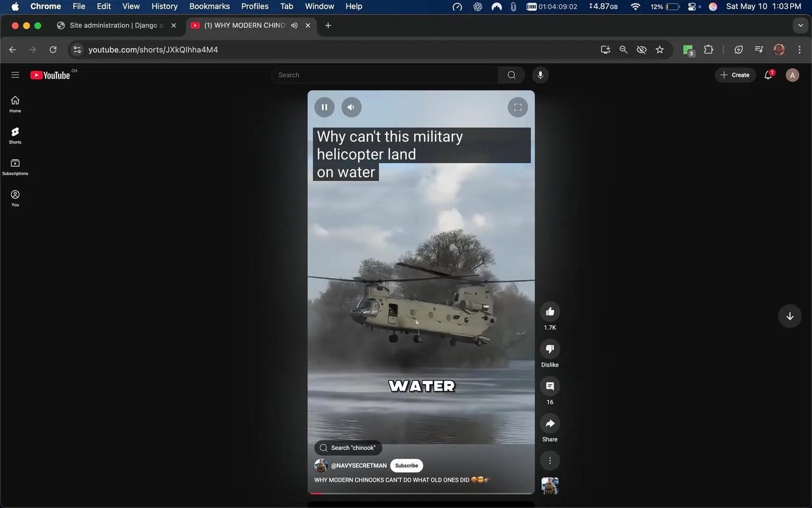Screen dimensions: 812x508
Task: Open the Shorts section in the sidebar
Action: [15, 135]
